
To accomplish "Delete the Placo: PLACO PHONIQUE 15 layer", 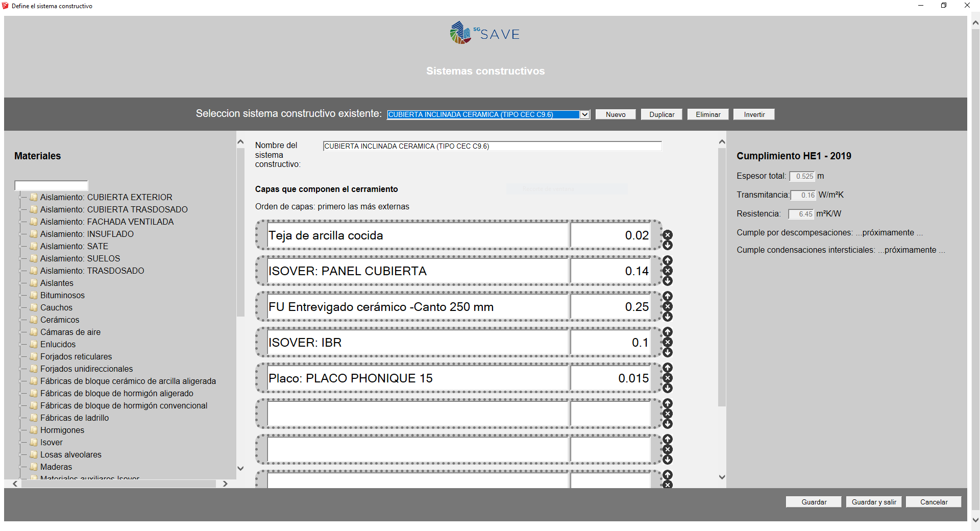I will pos(668,378).
